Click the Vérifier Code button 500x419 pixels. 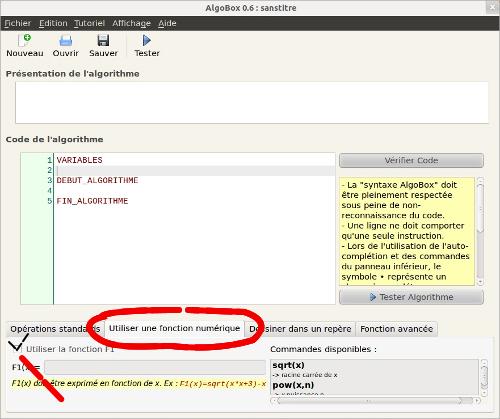point(411,160)
